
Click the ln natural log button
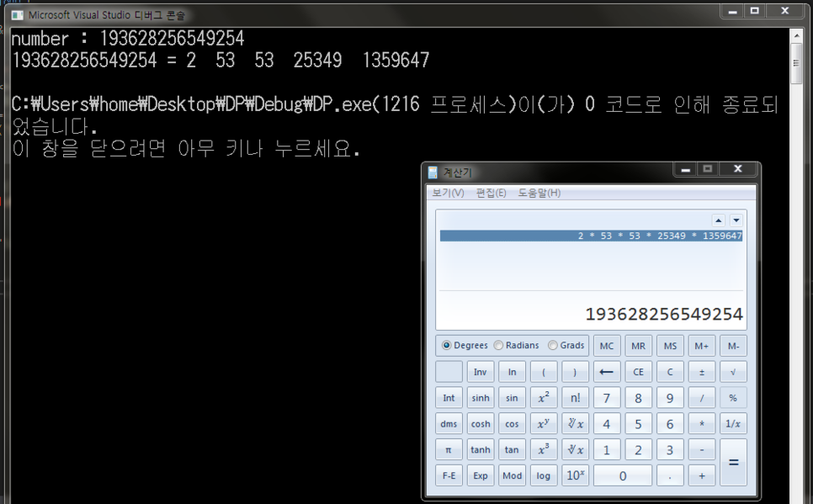pyautogui.click(x=512, y=372)
